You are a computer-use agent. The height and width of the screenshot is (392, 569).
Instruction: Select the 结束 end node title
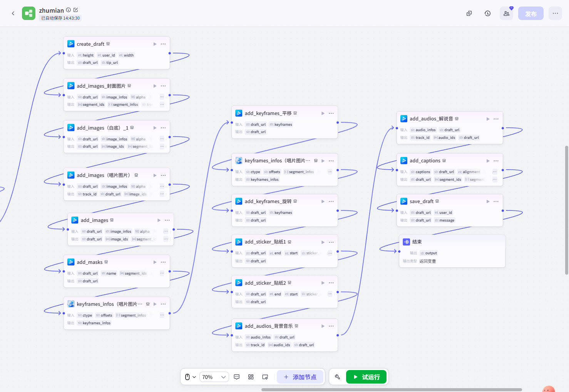point(417,242)
